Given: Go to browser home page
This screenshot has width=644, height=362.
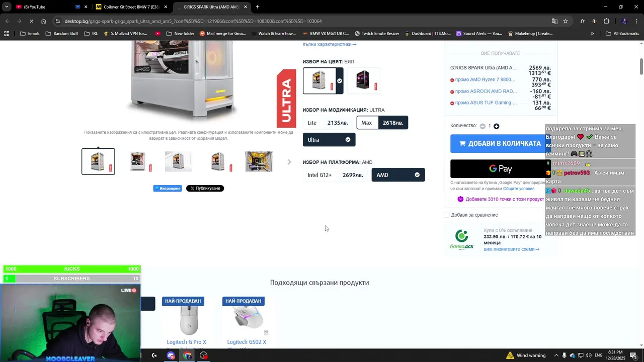Looking at the screenshot, I should [x=44, y=21].
